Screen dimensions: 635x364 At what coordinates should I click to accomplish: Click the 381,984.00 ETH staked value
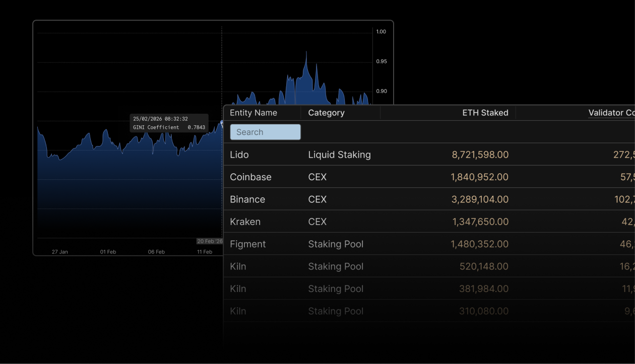point(484,289)
